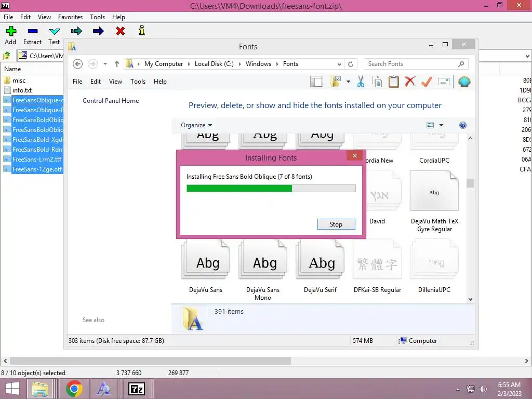Click the orange checkmark Properties icon
532x399 pixels.
pos(427,82)
